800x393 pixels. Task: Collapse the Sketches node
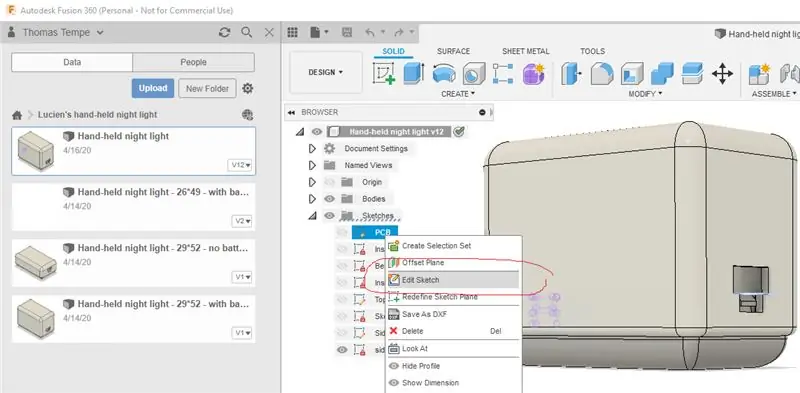[312, 216]
